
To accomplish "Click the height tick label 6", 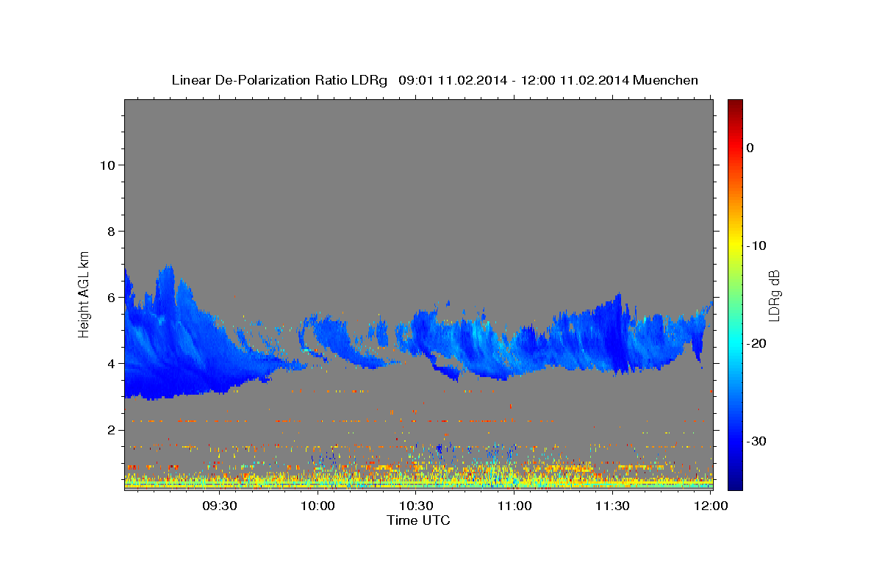I will pos(112,297).
